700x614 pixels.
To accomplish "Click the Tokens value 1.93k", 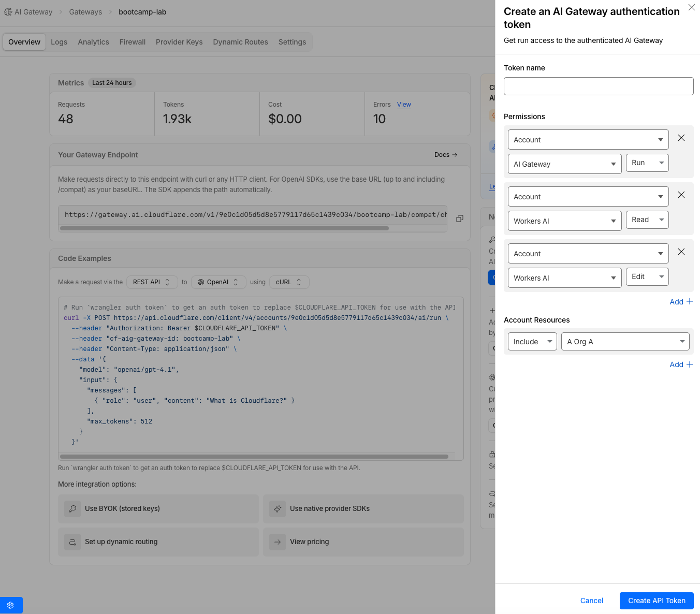I will coord(178,119).
